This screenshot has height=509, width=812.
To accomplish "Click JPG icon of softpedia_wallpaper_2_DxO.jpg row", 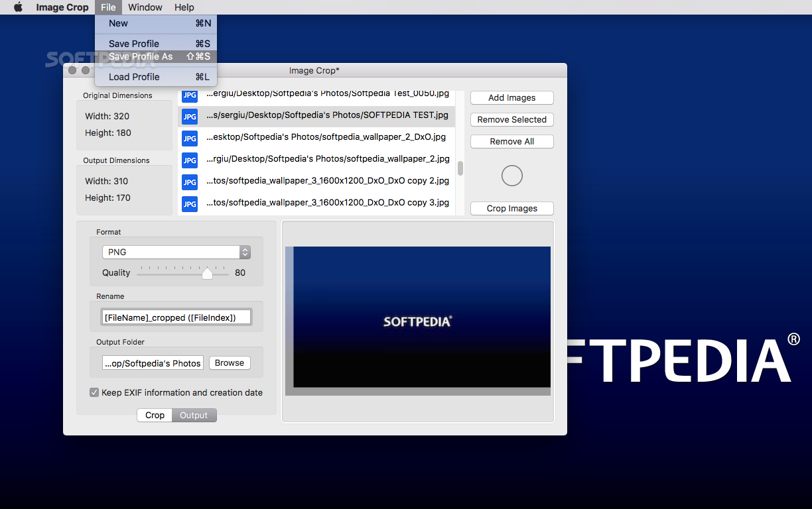I will click(x=190, y=139).
